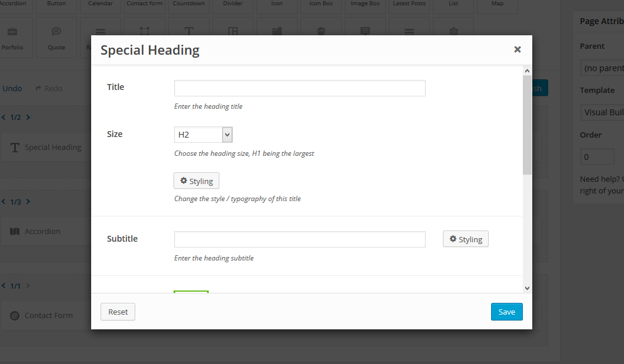The image size is (624, 364).
Task: Click the 'Choose the heading size' hint
Action: (244, 153)
